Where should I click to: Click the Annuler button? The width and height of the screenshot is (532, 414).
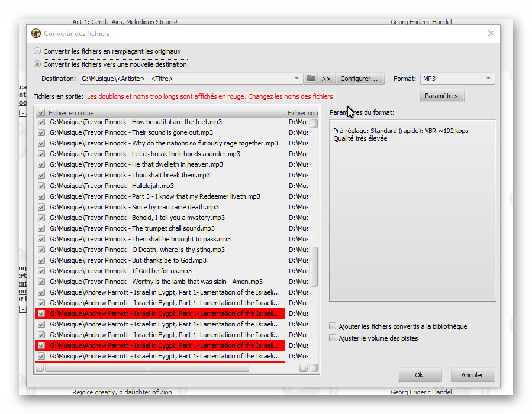tap(472, 375)
